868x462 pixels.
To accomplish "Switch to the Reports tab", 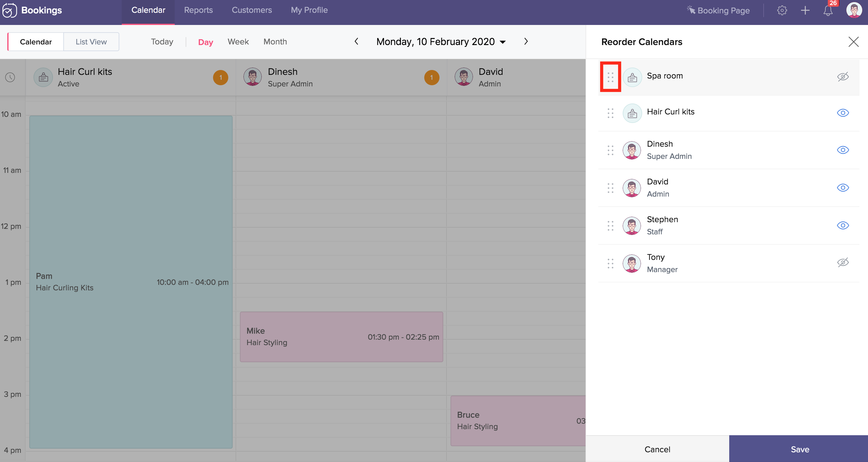I will pyautogui.click(x=198, y=10).
